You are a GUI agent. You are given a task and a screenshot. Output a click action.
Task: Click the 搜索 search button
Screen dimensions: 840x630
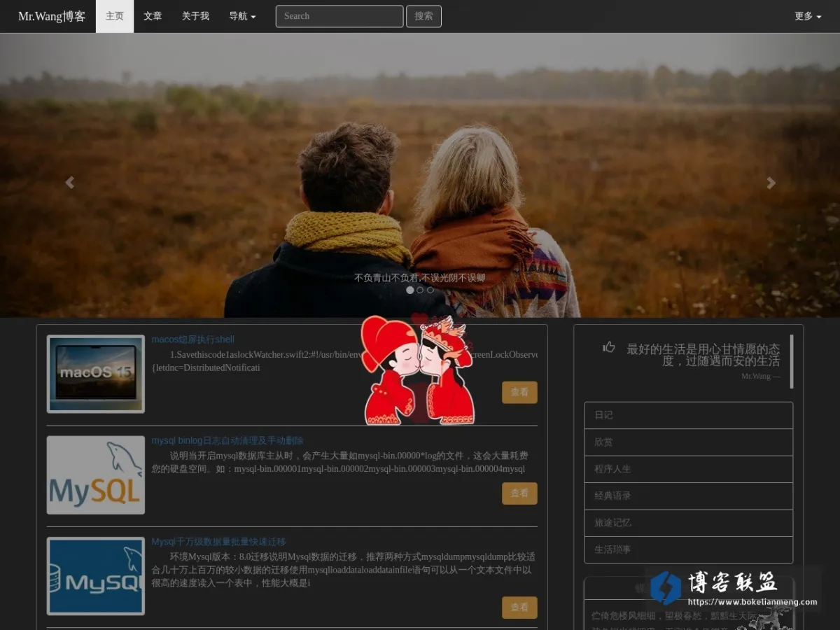[x=423, y=16]
